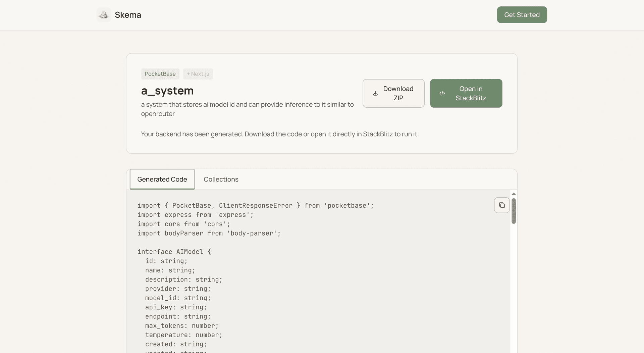Screen dimensions: 644x353
Task: Click the 'import cors from' code line
Action: click(184, 224)
